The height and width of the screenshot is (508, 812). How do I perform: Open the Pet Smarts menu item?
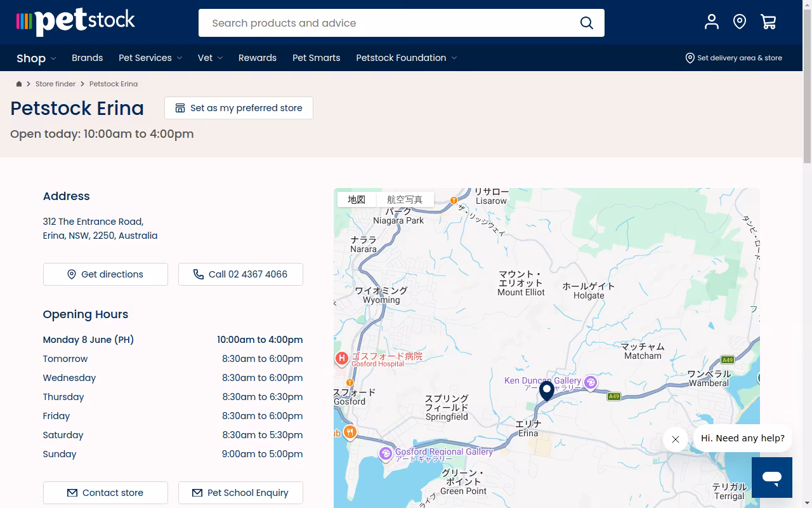(317, 58)
